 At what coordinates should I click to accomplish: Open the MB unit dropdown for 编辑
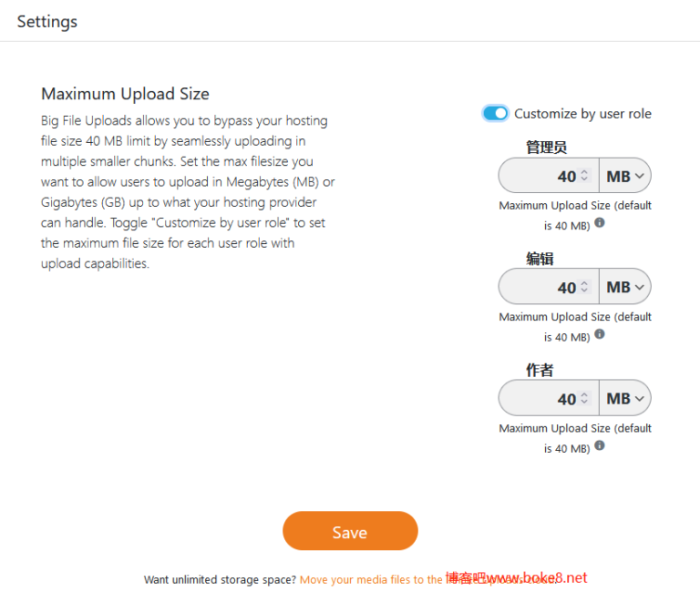[x=625, y=287]
